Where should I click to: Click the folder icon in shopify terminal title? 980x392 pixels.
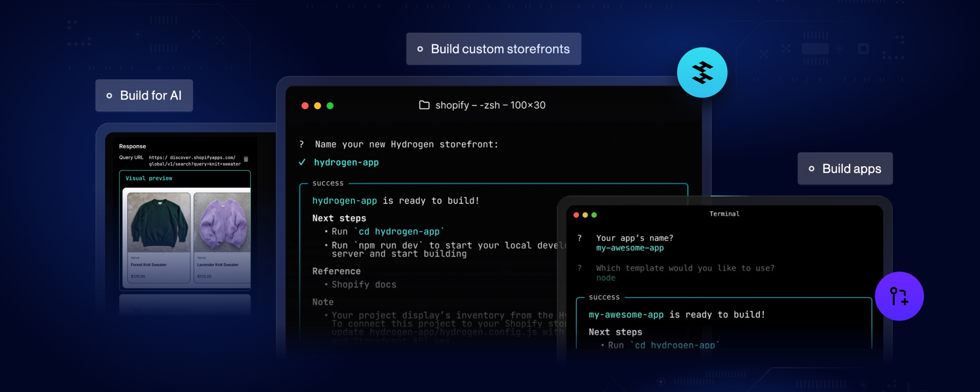tap(424, 105)
